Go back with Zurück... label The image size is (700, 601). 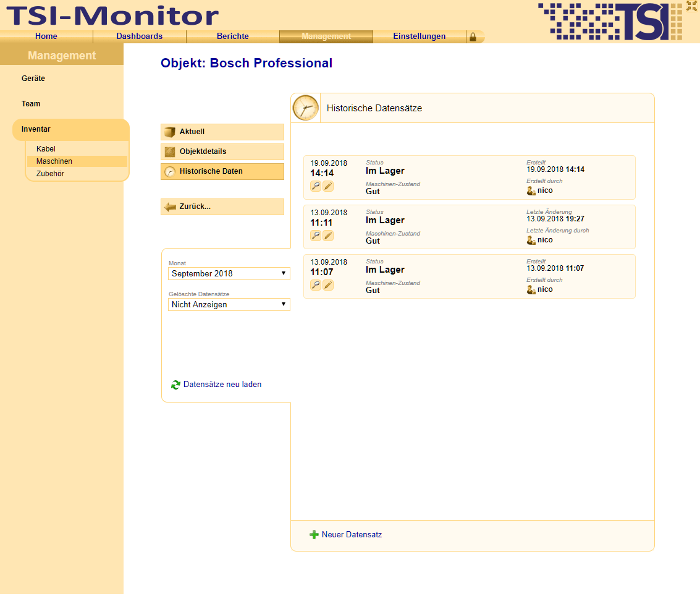coord(195,207)
